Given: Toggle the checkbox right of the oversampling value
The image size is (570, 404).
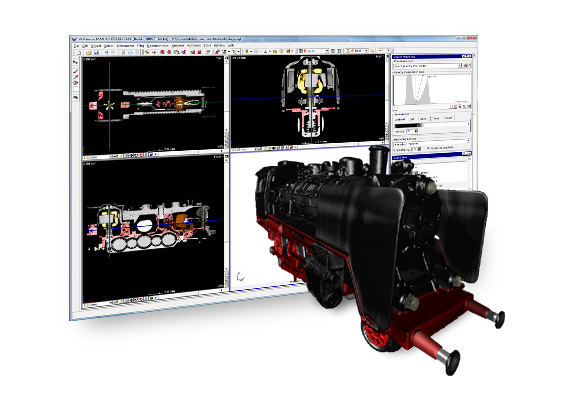Looking at the screenshot, I should (428, 148).
